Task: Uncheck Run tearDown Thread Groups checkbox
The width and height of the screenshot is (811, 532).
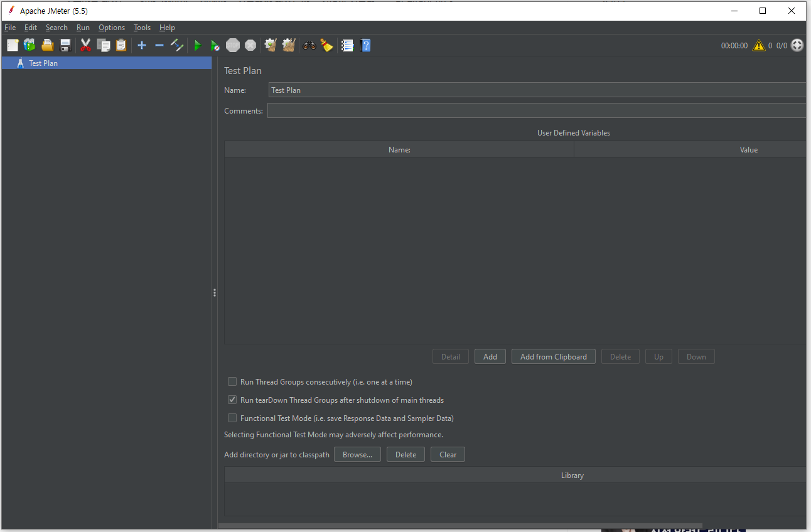Action: (232, 400)
